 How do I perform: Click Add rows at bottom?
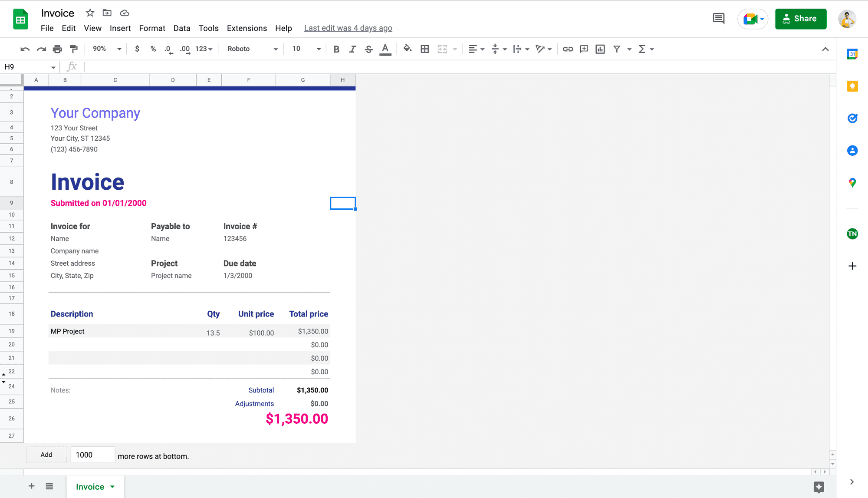pyautogui.click(x=46, y=455)
